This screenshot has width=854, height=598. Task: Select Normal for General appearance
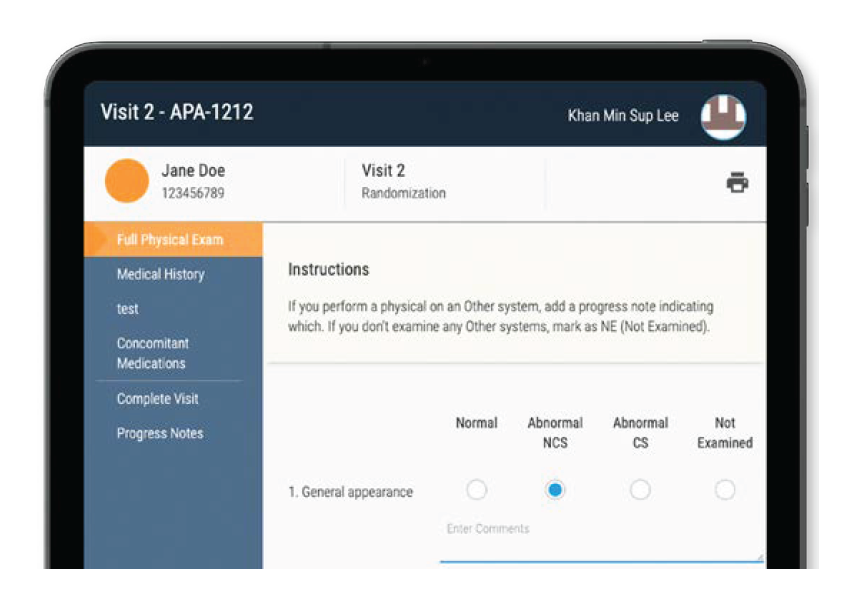coord(477,490)
